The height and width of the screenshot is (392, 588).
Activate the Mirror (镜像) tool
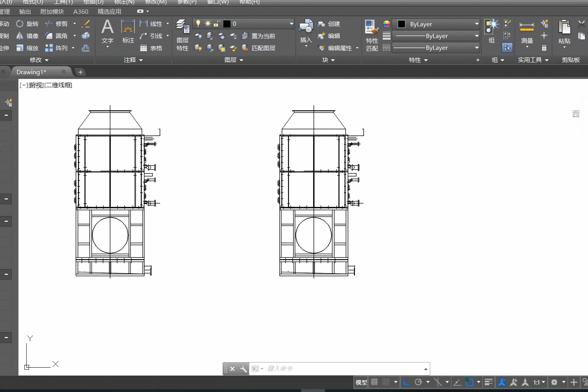(27, 36)
